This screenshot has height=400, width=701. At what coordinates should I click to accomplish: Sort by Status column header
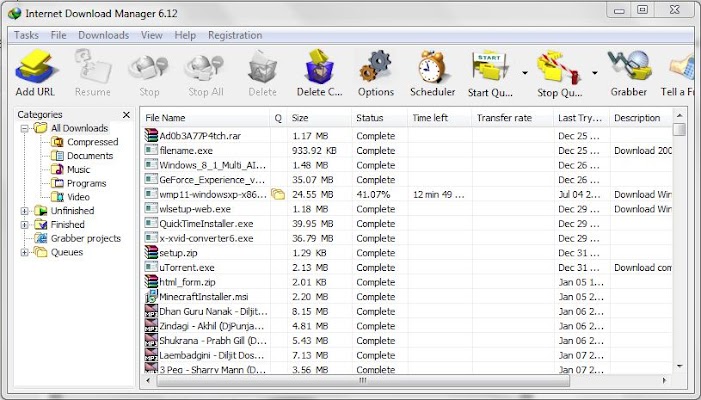point(379,118)
